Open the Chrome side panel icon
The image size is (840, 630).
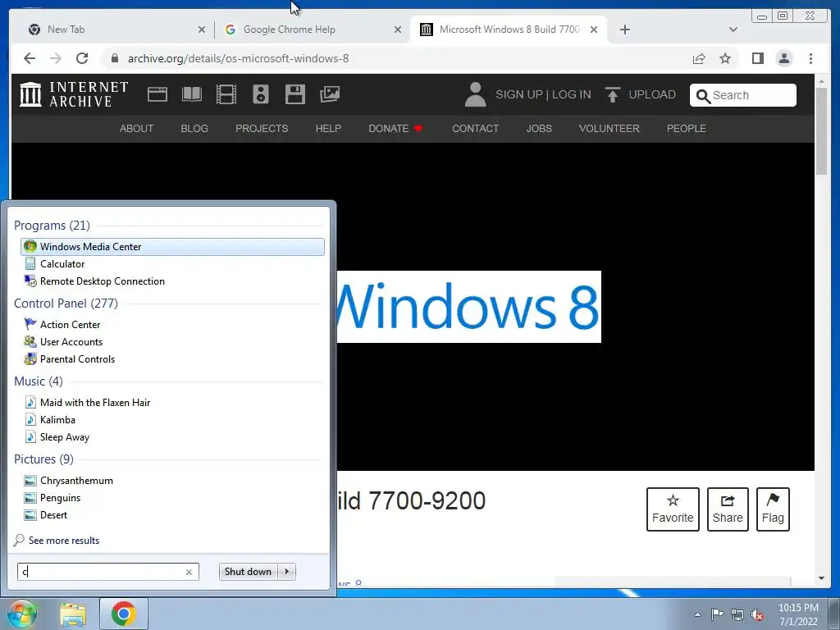click(757, 58)
